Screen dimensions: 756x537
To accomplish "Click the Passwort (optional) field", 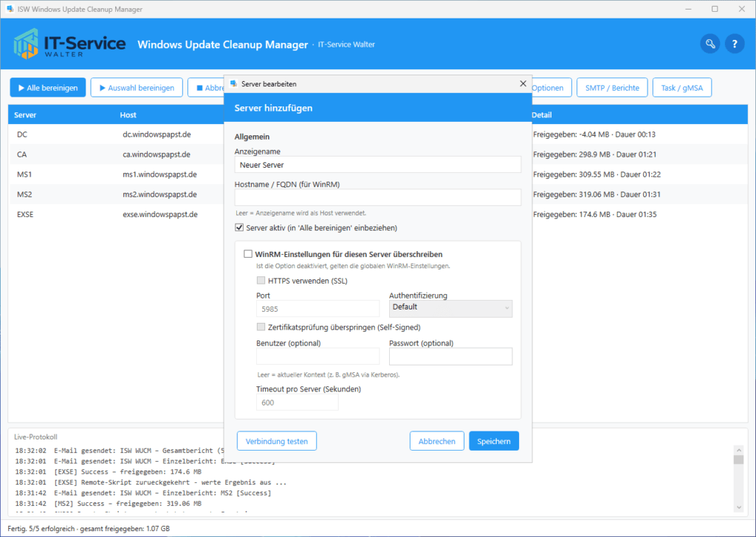I will click(450, 356).
